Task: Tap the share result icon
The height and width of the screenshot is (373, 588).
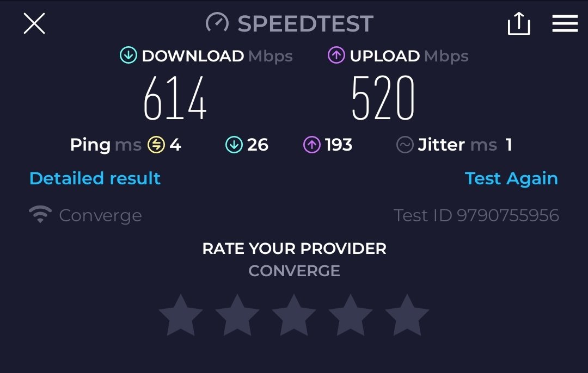Action: tap(519, 23)
